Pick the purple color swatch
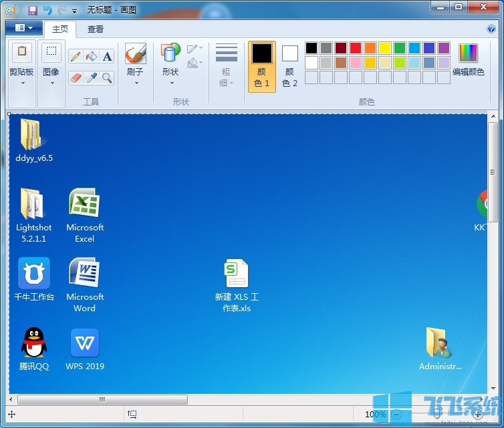The image size is (504, 428). click(x=444, y=48)
